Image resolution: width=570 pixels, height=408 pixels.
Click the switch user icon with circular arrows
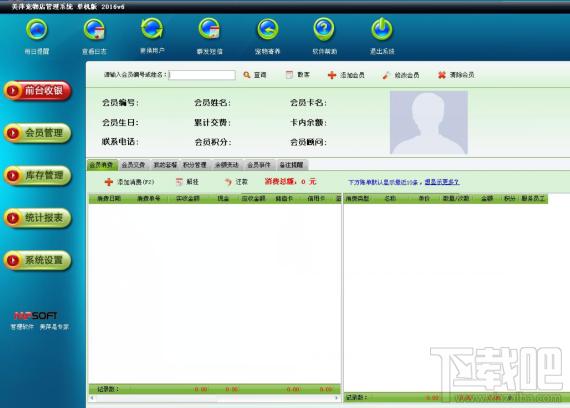[x=152, y=29]
